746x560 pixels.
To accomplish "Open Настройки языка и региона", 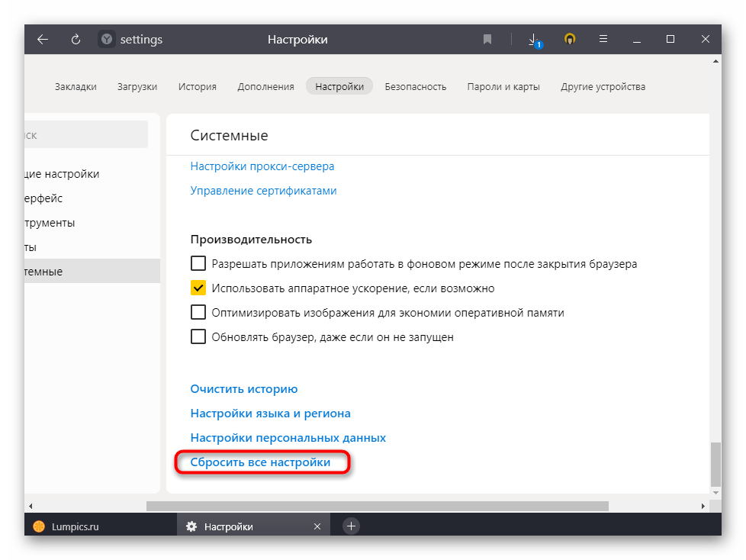I will point(270,413).
